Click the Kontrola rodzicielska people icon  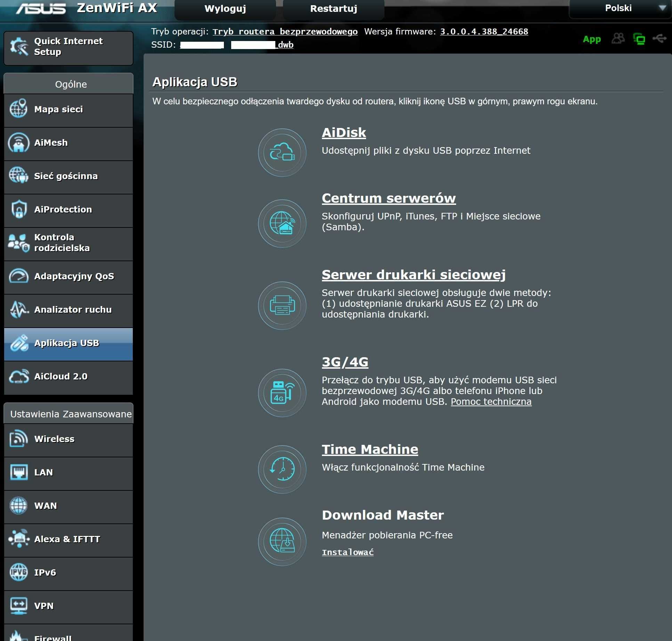pyautogui.click(x=18, y=243)
